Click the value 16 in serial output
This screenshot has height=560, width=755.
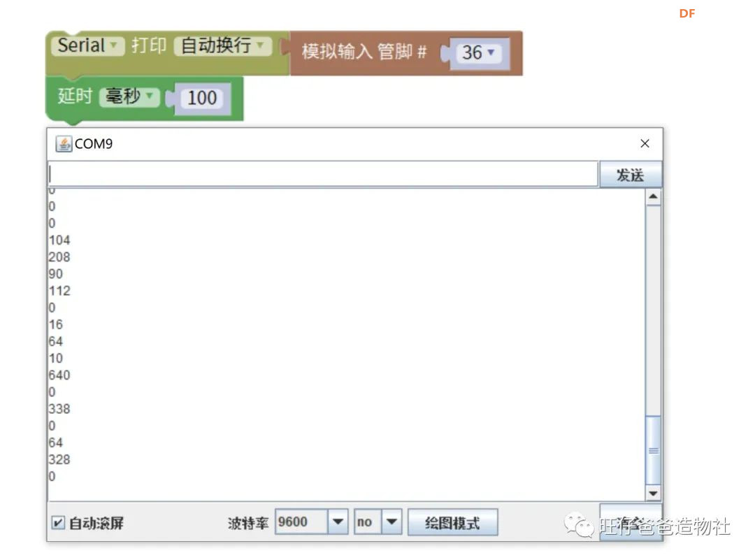(x=56, y=324)
